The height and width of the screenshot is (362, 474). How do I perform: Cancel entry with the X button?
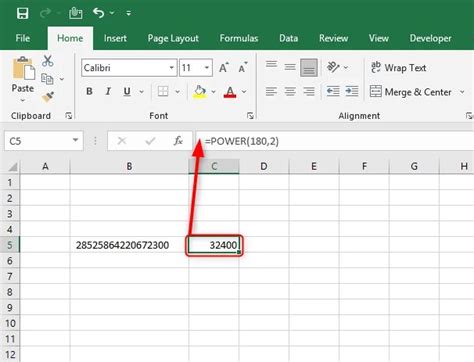122,141
